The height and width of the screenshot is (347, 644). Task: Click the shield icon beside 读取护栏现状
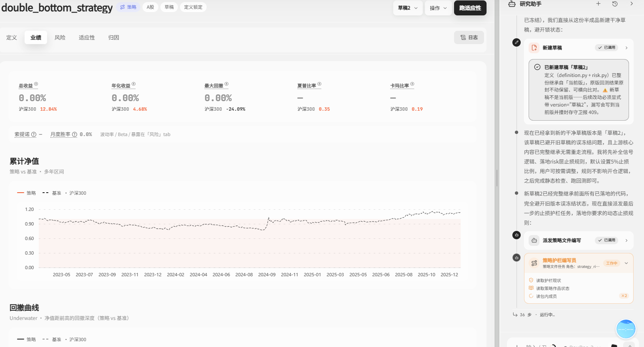tap(531, 280)
